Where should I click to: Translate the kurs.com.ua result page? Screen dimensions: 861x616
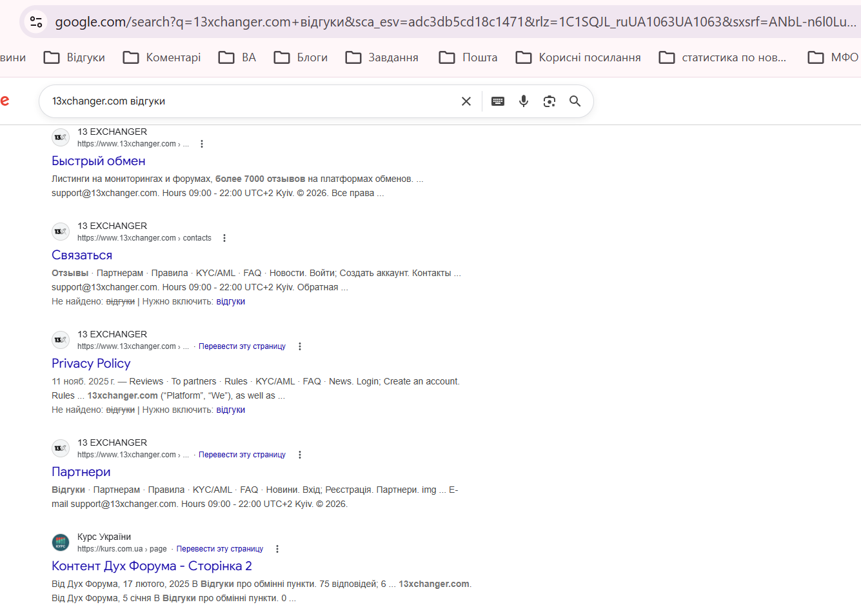tap(220, 549)
